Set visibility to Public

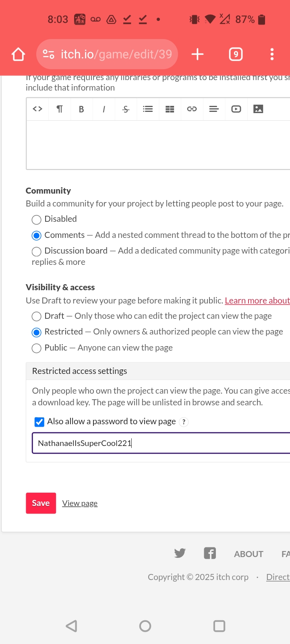(x=37, y=348)
